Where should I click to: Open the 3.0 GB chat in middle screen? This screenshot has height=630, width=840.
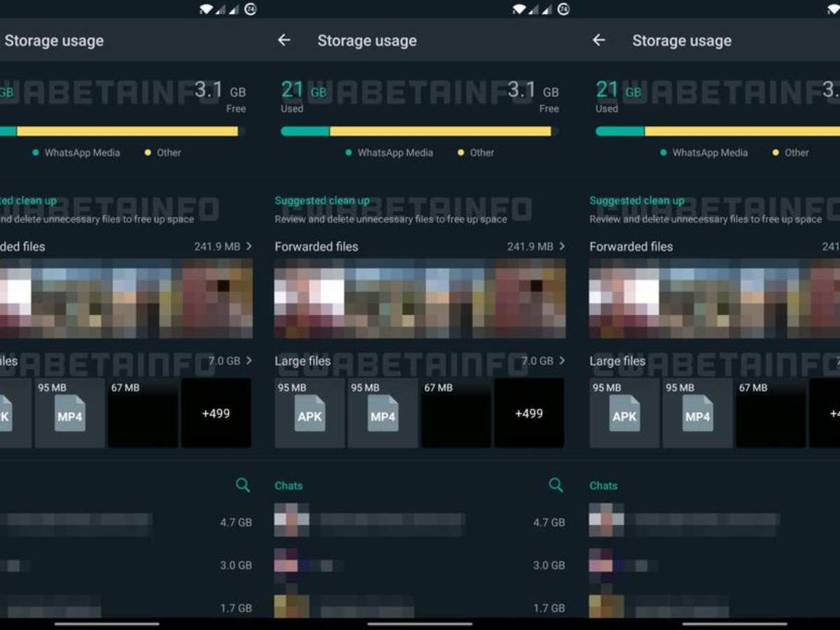click(x=420, y=565)
